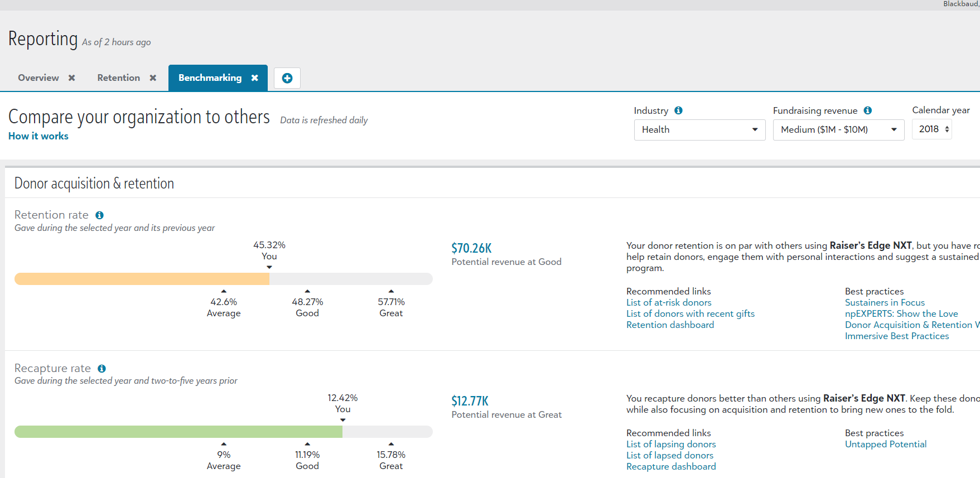
Task: Close the Overview tab with its X icon
Action: click(72, 78)
